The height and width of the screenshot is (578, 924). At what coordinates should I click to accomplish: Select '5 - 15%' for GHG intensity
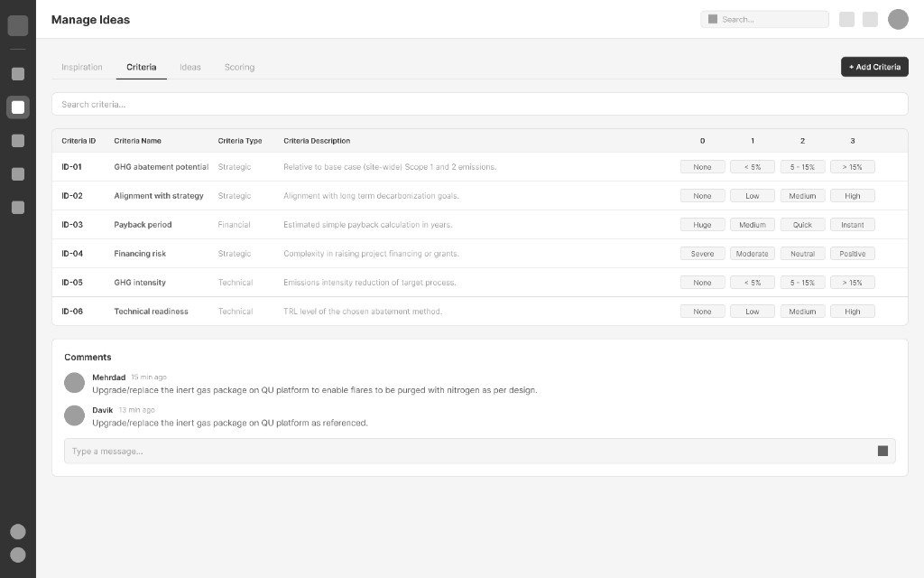tap(802, 283)
